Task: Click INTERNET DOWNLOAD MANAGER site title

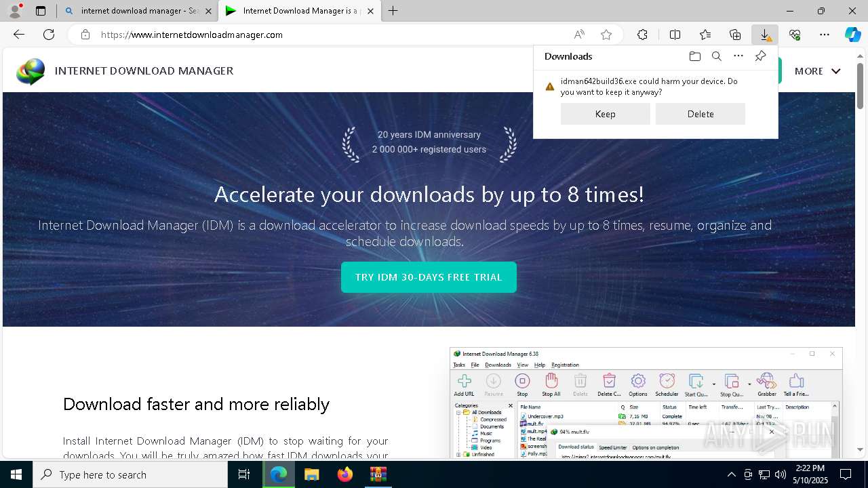Action: pyautogui.click(x=144, y=71)
